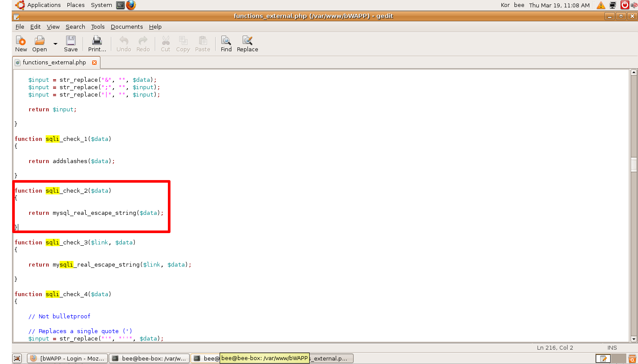Click the network monitor icon
Viewport: 638px width, 364px height.
point(613,5)
